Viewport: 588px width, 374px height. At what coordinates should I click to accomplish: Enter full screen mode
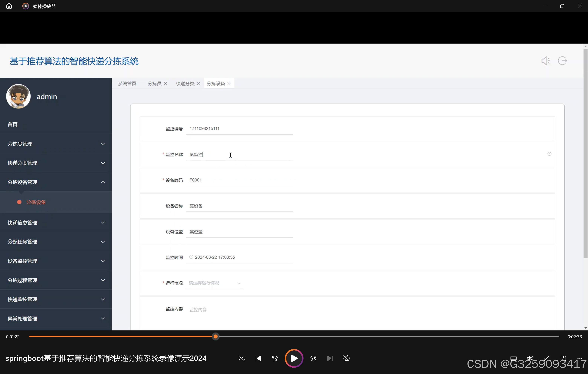click(x=547, y=358)
